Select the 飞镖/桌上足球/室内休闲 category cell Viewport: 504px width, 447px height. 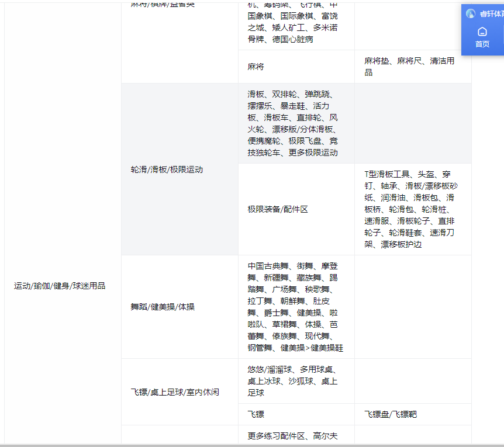pos(175,392)
